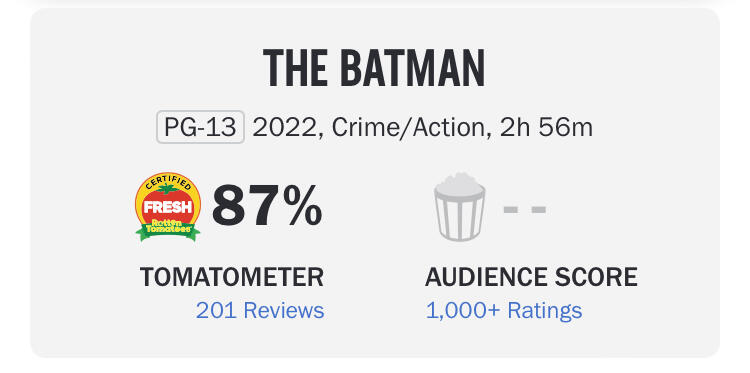Click THE BATMAN movie title

pos(374,68)
